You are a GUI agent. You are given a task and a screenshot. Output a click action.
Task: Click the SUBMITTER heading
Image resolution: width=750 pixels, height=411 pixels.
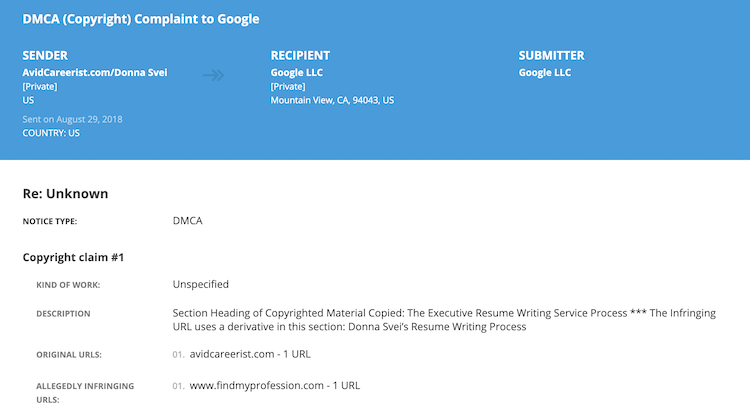[551, 56]
